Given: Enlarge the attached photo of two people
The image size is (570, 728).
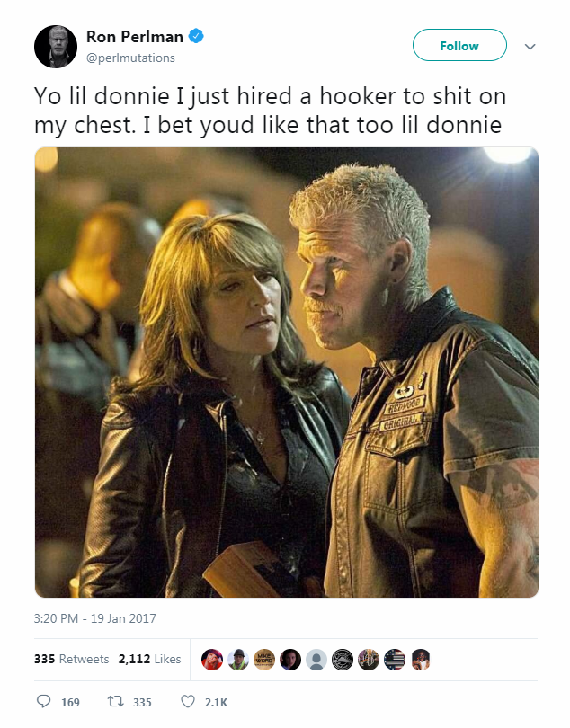Looking at the screenshot, I should click(x=287, y=372).
